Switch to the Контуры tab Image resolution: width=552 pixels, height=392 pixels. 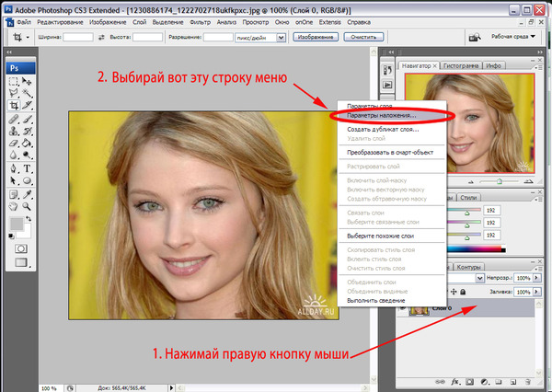(x=468, y=267)
